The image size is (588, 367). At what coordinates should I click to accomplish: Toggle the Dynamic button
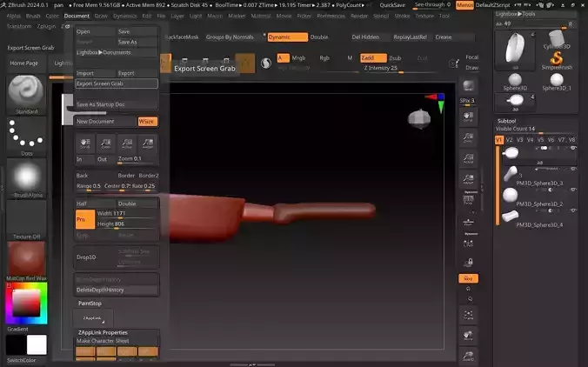point(287,37)
